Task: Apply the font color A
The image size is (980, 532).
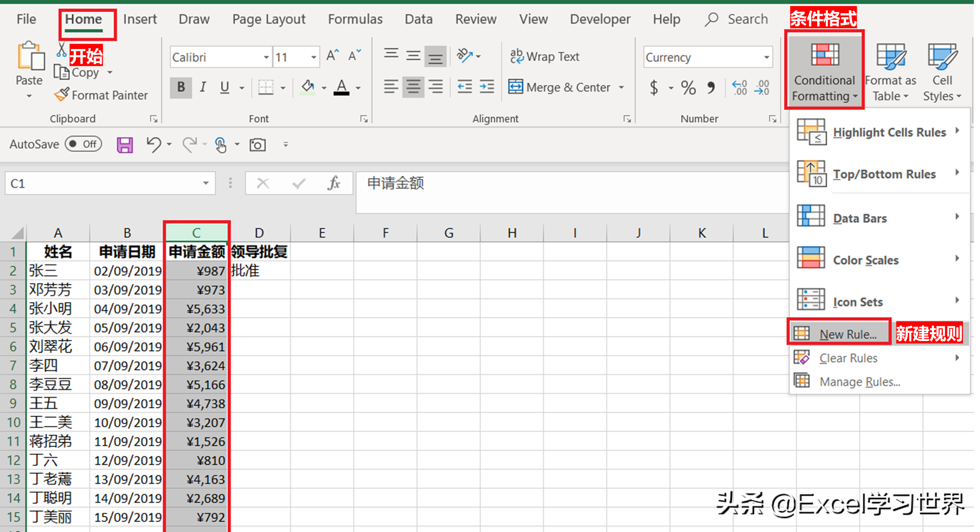Action: (x=342, y=87)
